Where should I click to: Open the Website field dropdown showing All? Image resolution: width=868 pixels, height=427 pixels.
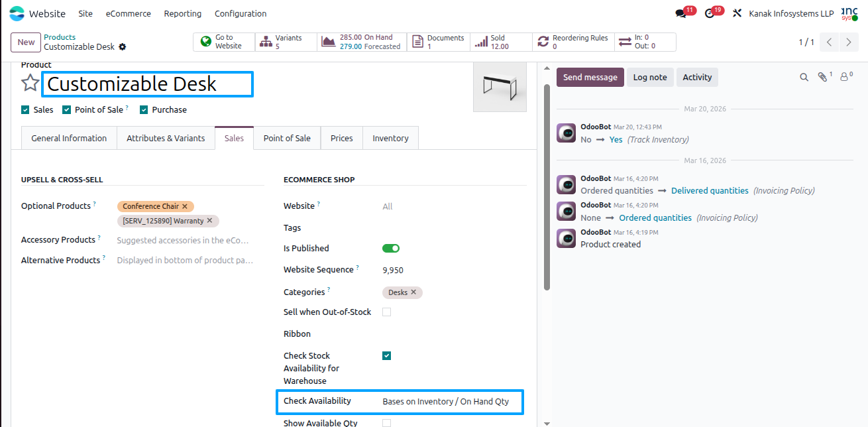[453, 207]
